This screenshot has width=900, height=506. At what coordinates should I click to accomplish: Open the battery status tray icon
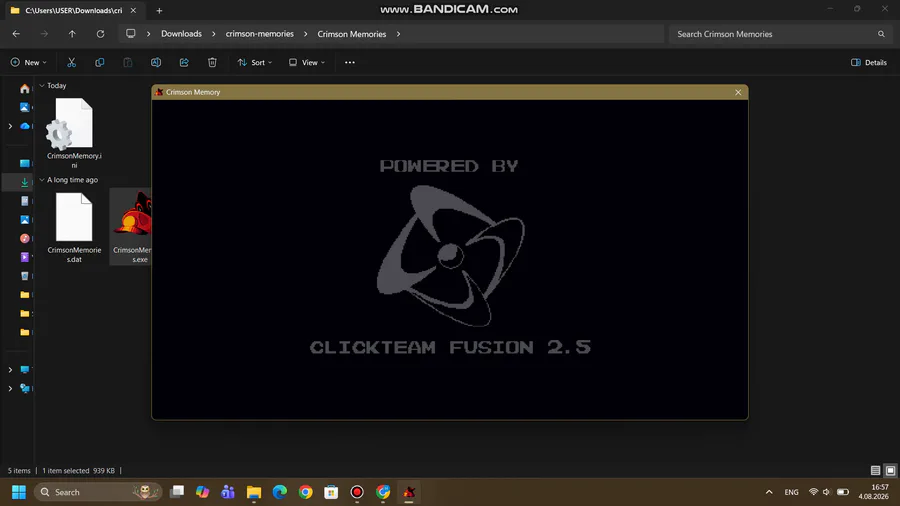coord(843,492)
